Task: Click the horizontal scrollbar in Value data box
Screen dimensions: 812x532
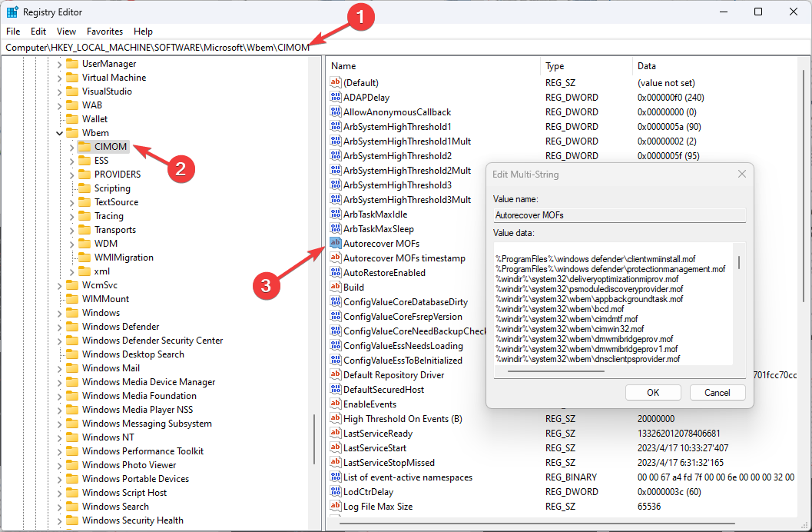Action: tap(555, 371)
